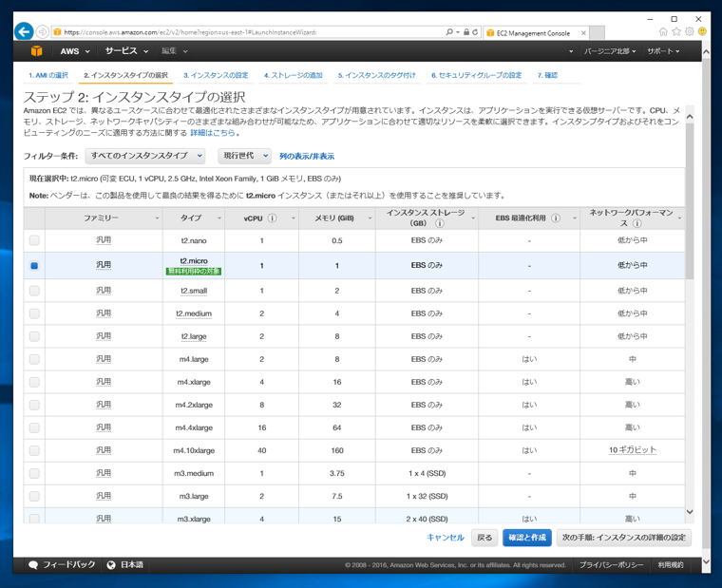The width and height of the screenshot is (722, 588).
Task: Select the t2.small instance checkbox
Action: point(34,291)
